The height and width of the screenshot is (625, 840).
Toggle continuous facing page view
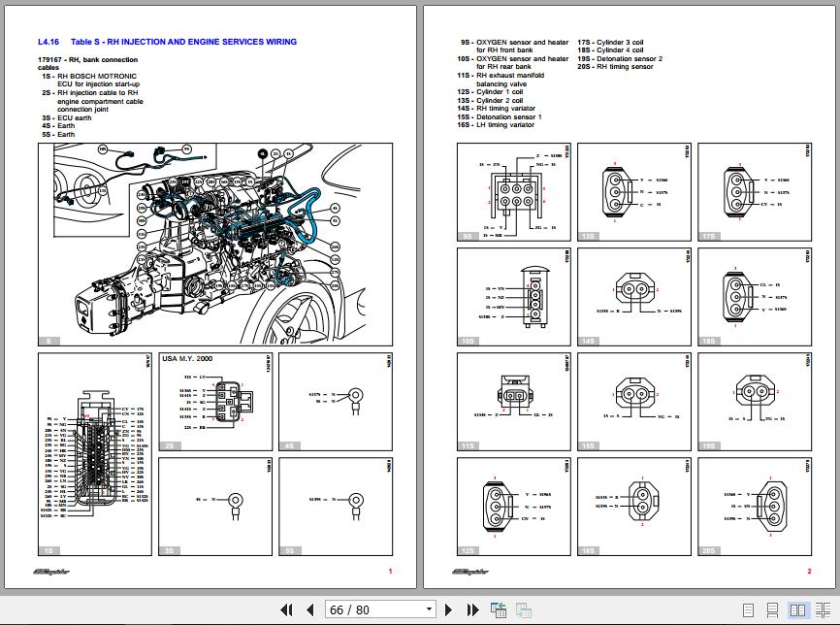click(x=823, y=609)
